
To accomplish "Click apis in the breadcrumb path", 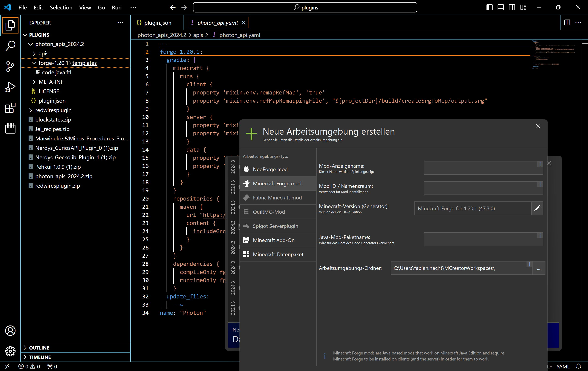I will (198, 35).
